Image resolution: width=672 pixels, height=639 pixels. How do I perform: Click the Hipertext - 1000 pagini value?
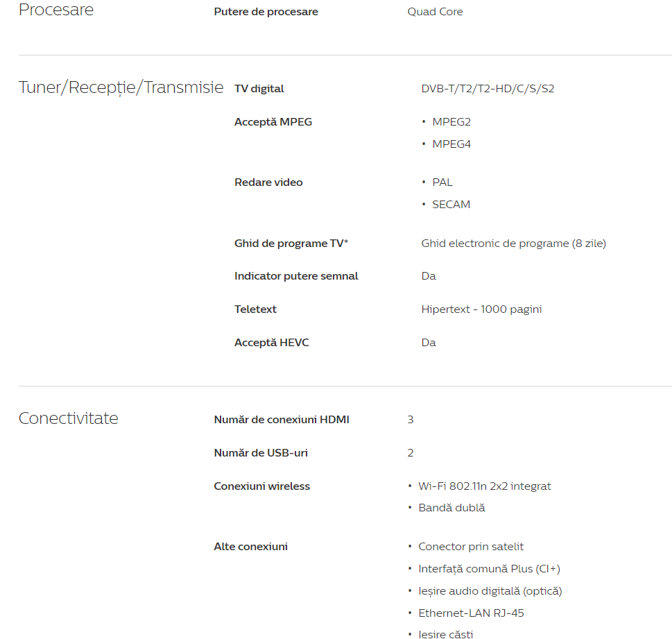coord(481,309)
